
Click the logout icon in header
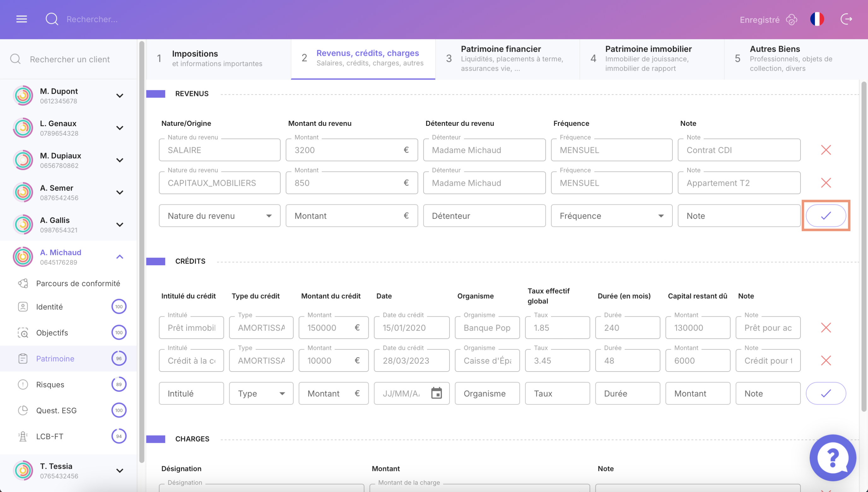846,19
